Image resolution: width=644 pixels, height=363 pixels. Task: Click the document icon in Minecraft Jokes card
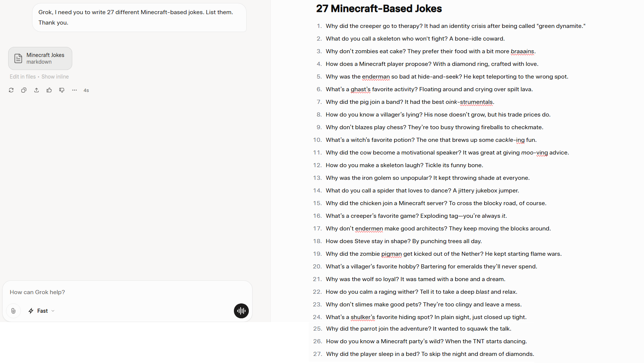click(18, 58)
